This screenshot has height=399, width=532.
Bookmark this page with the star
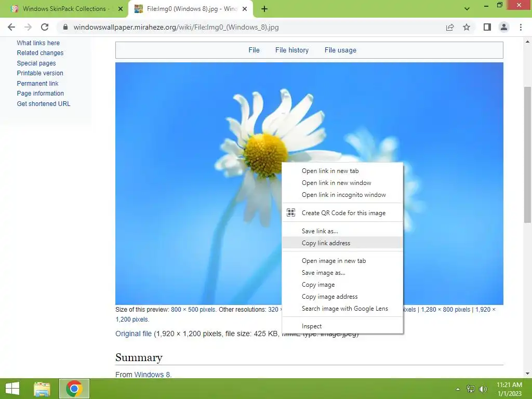click(467, 27)
